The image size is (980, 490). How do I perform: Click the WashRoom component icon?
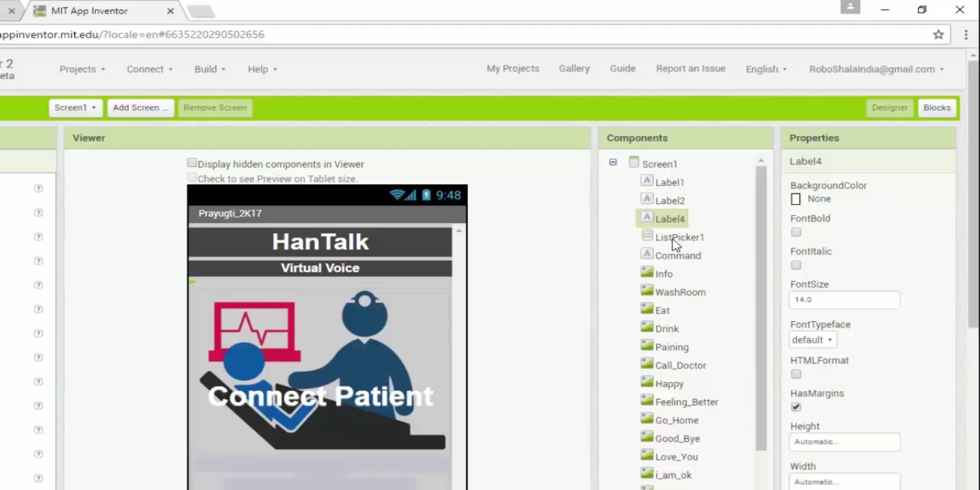tap(647, 292)
